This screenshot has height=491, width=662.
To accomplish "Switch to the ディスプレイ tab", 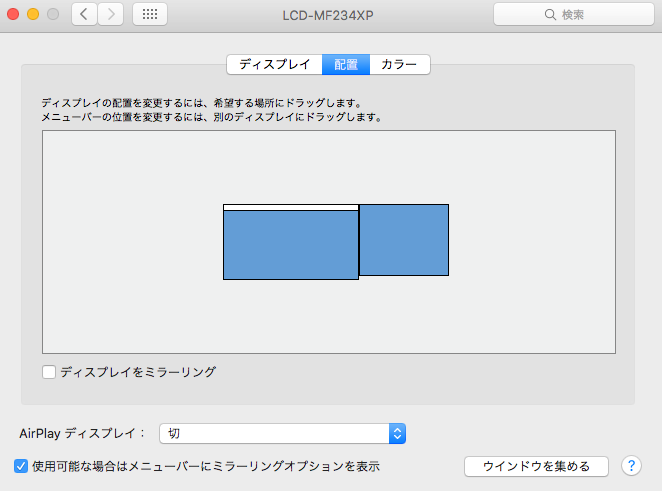I will (274, 65).
